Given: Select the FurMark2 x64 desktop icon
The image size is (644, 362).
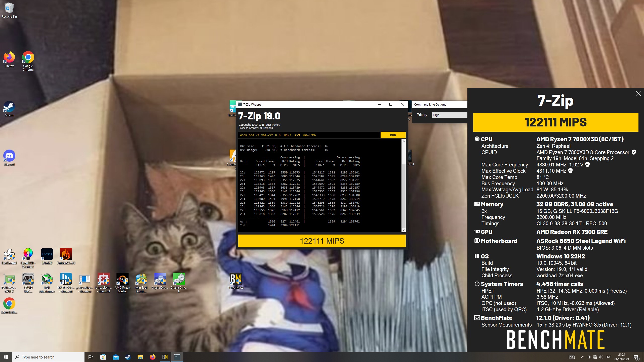Looking at the screenshot, I should (x=66, y=256).
